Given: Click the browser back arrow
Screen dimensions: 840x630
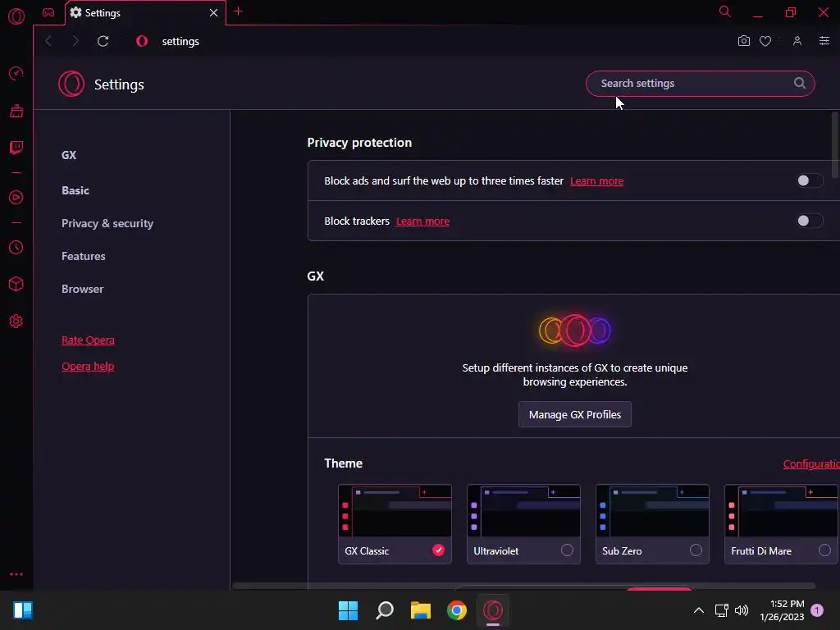Looking at the screenshot, I should click(x=48, y=41).
